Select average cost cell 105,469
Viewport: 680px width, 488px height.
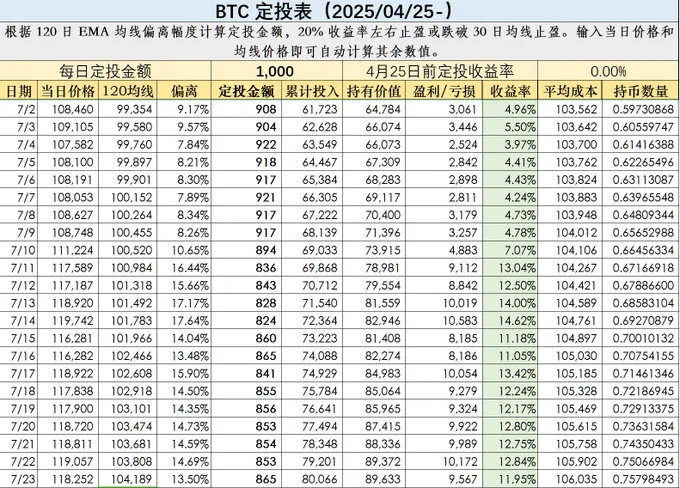[x=570, y=409]
